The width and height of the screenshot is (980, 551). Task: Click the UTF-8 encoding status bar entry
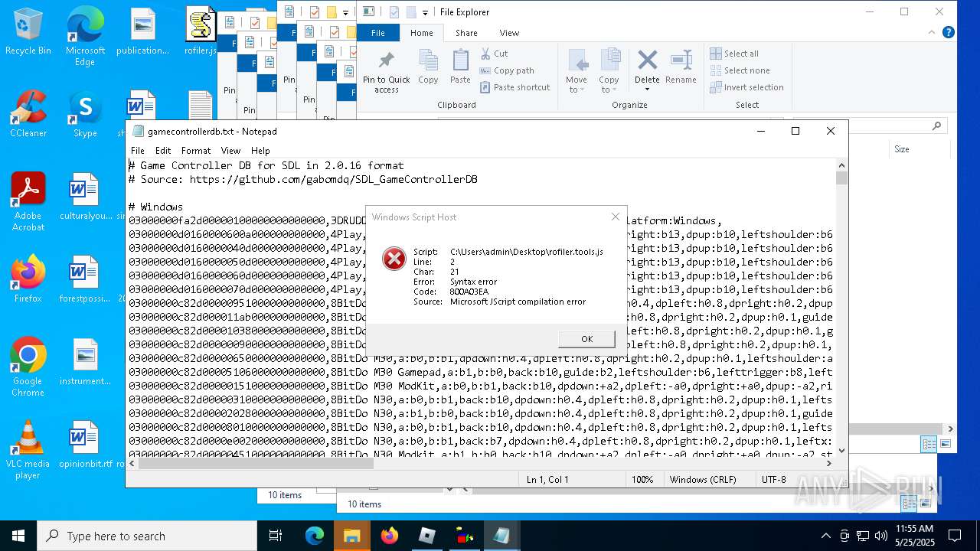point(773,480)
